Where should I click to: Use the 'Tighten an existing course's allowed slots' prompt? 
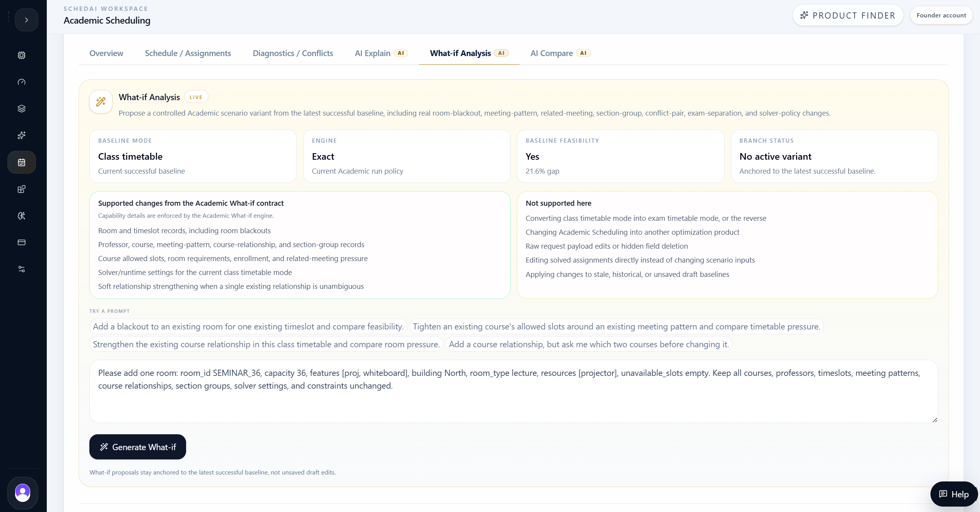pyautogui.click(x=616, y=327)
